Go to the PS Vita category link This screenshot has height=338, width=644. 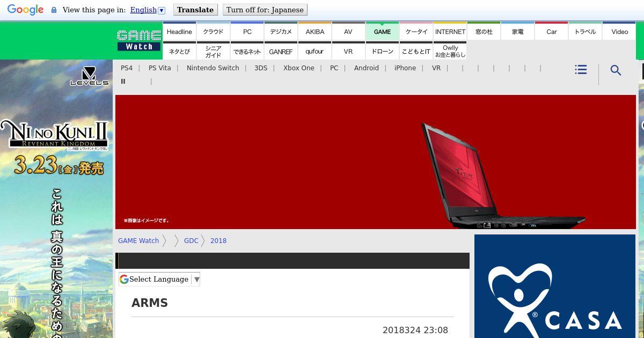(160, 68)
